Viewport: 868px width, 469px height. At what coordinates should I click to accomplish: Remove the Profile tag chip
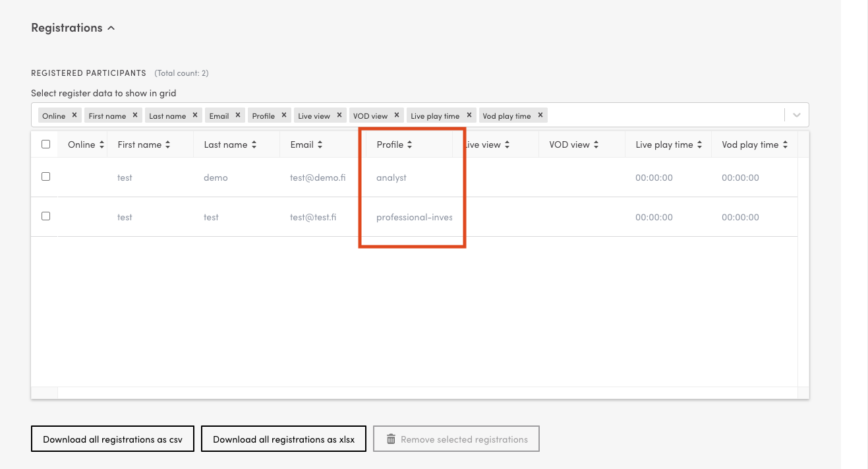point(283,115)
